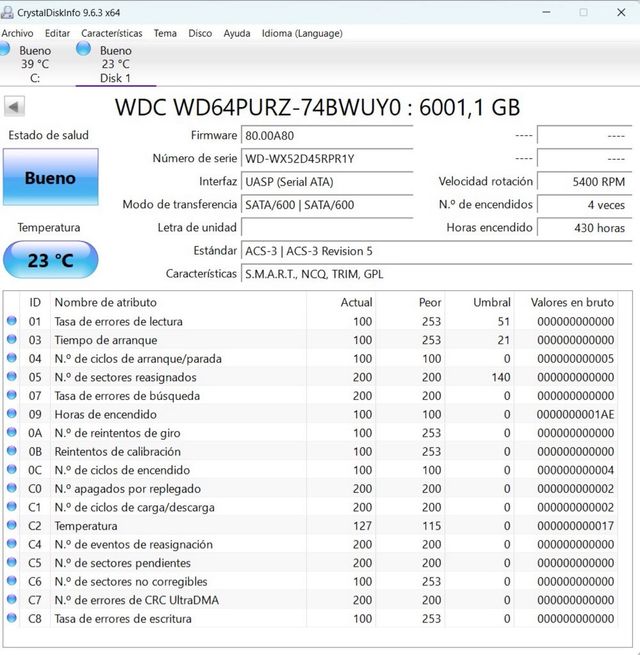Click the rotation speed value 5400 RPM

(x=584, y=182)
